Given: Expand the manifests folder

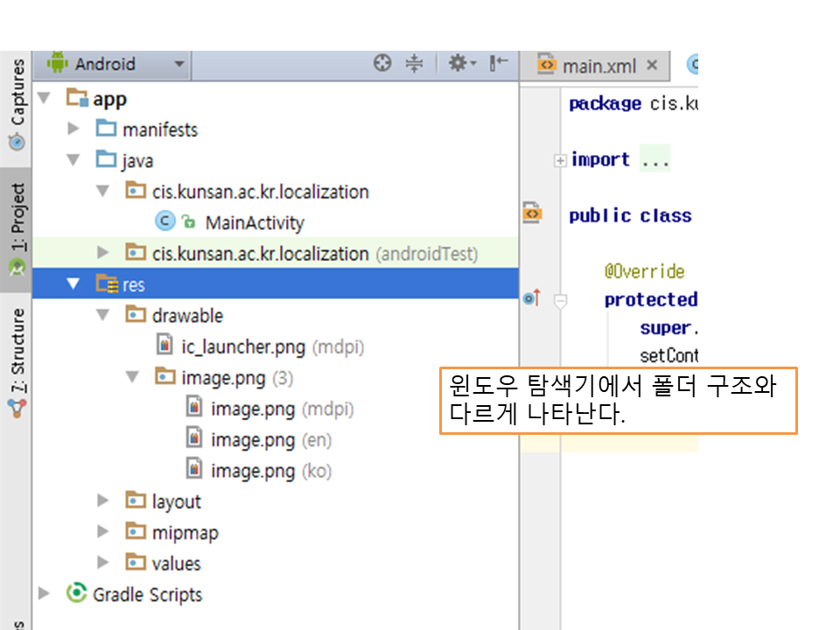Looking at the screenshot, I should [73, 129].
